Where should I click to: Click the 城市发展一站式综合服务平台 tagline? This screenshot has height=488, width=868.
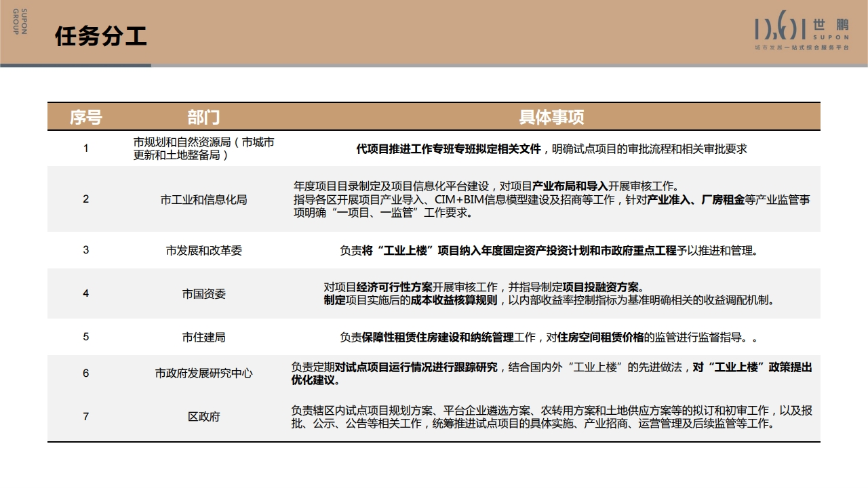[x=802, y=48]
